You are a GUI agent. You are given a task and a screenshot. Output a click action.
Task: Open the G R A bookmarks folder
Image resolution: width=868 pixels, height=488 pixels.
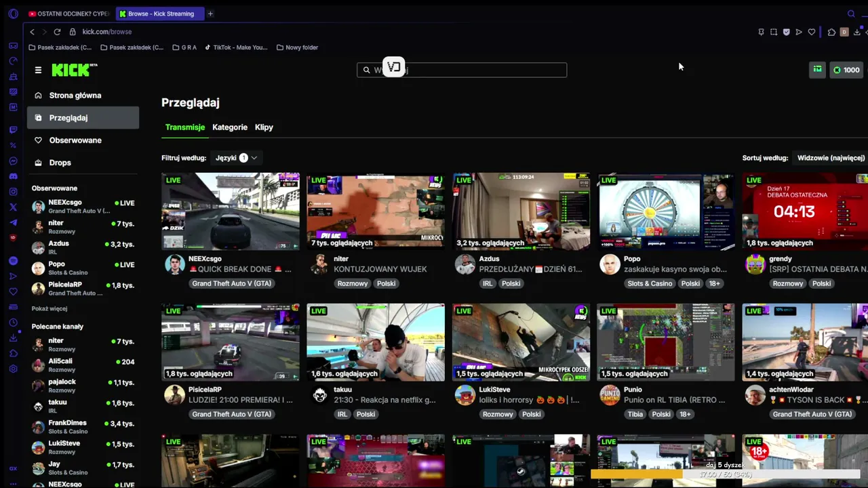point(184,47)
